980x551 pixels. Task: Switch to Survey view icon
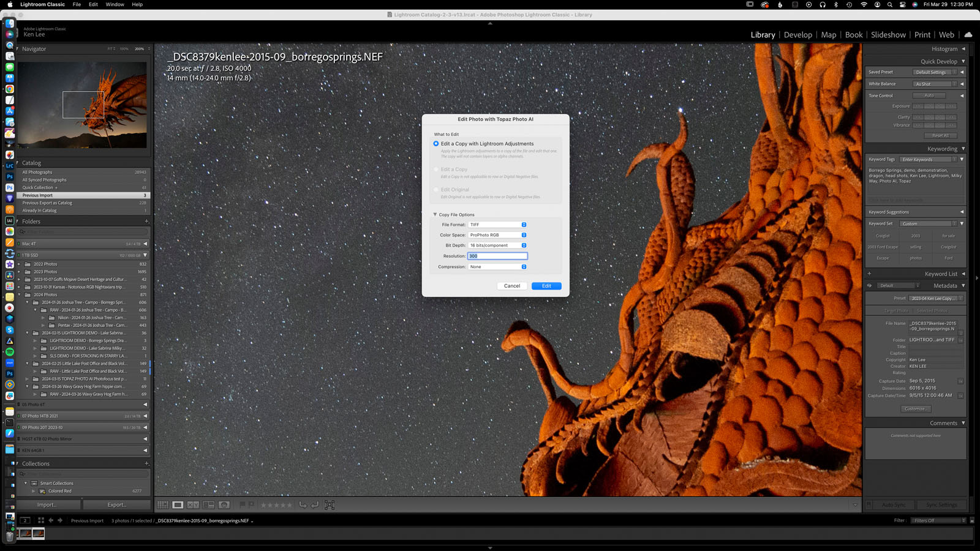tap(209, 505)
